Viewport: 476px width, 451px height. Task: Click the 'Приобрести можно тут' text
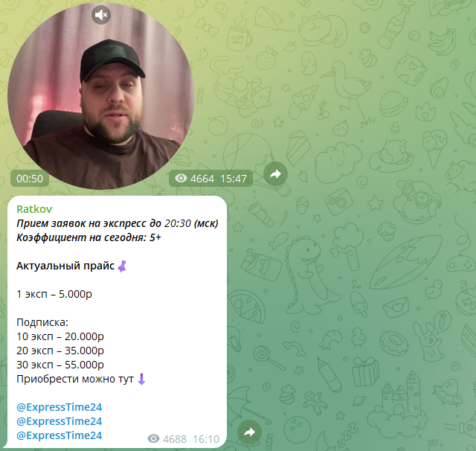pyautogui.click(x=75, y=379)
